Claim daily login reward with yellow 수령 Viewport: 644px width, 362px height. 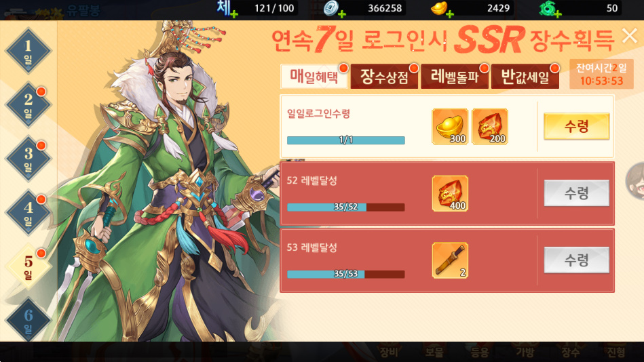coord(576,126)
